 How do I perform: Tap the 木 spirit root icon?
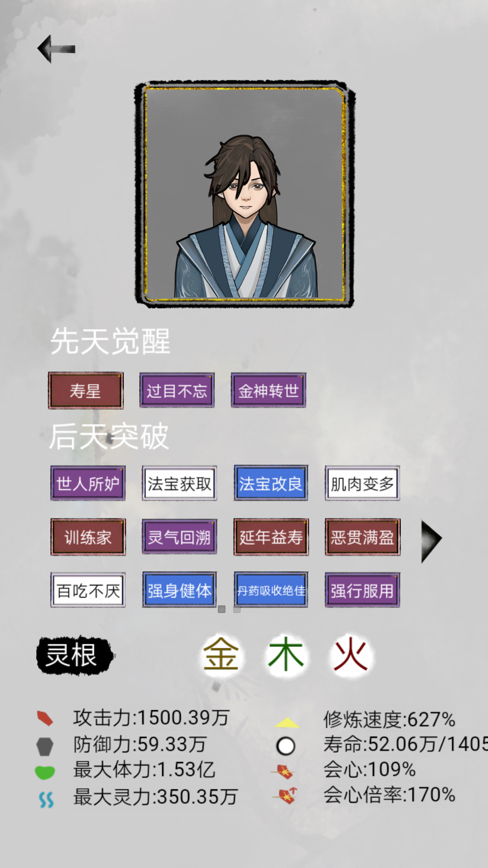point(286,655)
